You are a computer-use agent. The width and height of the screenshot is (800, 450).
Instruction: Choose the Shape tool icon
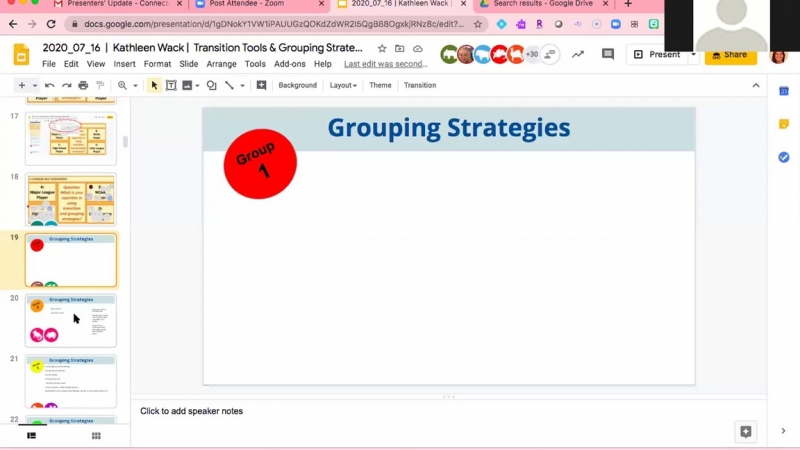click(x=211, y=86)
